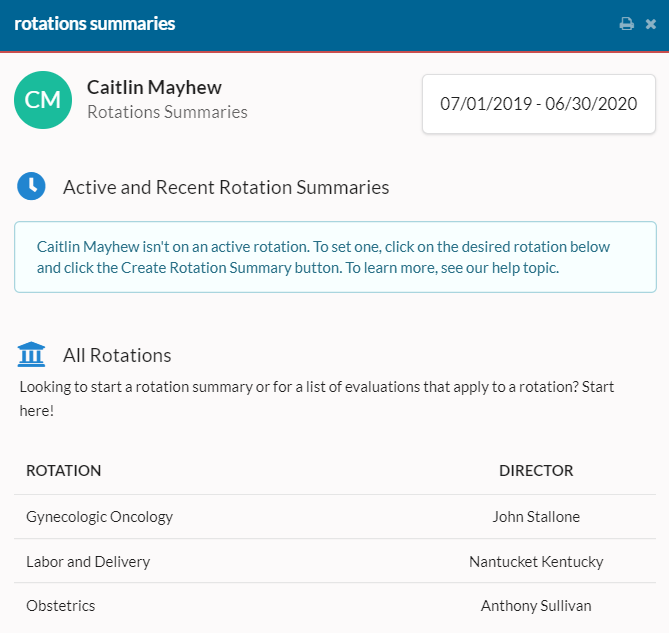Click director Anthony Sullivan
This screenshot has width=669, height=633.
[536, 606]
